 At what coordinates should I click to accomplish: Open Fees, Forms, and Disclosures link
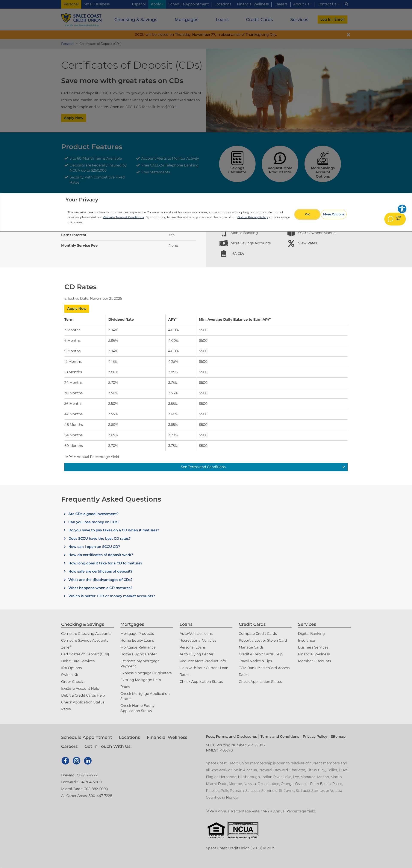click(231, 736)
